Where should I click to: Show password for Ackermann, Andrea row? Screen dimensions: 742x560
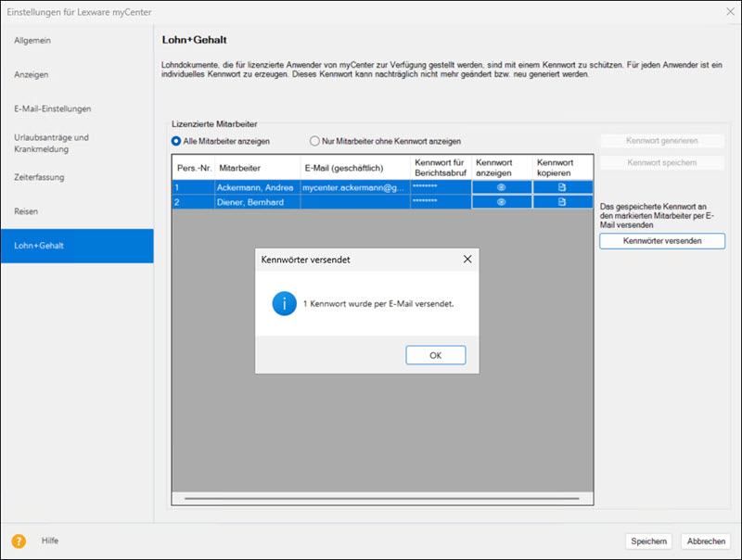tap(502, 187)
